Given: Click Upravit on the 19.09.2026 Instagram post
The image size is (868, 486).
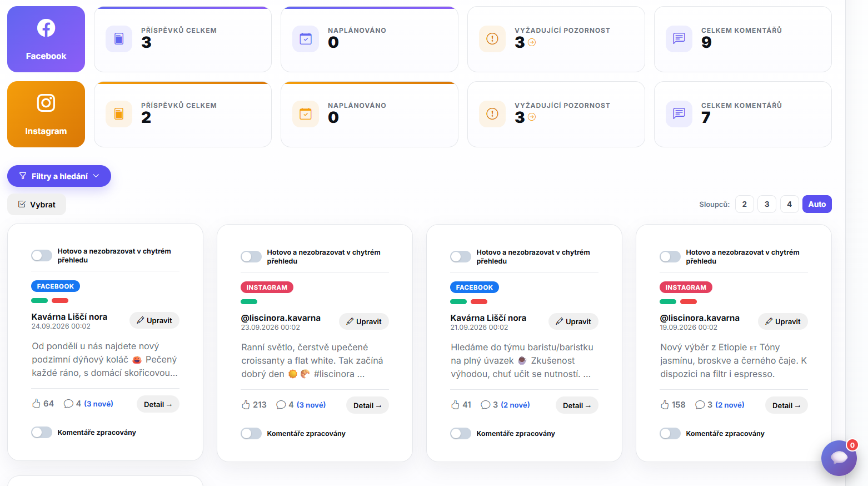Looking at the screenshot, I should pyautogui.click(x=783, y=321).
